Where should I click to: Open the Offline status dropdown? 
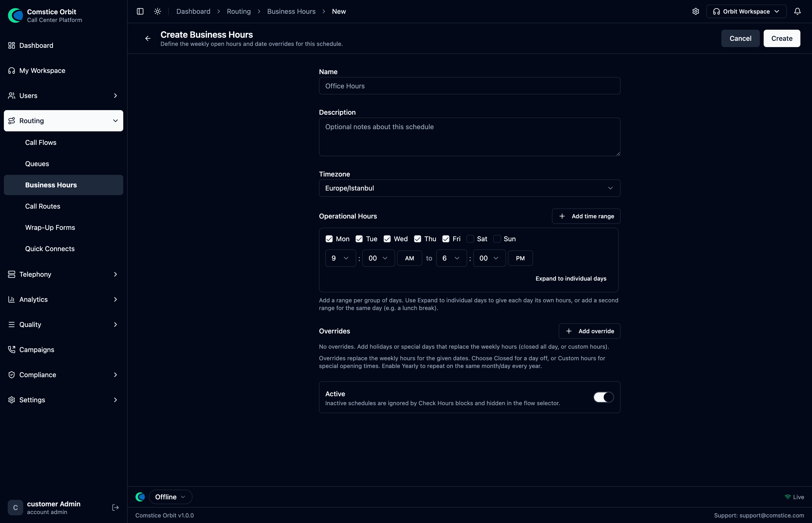[170, 497]
